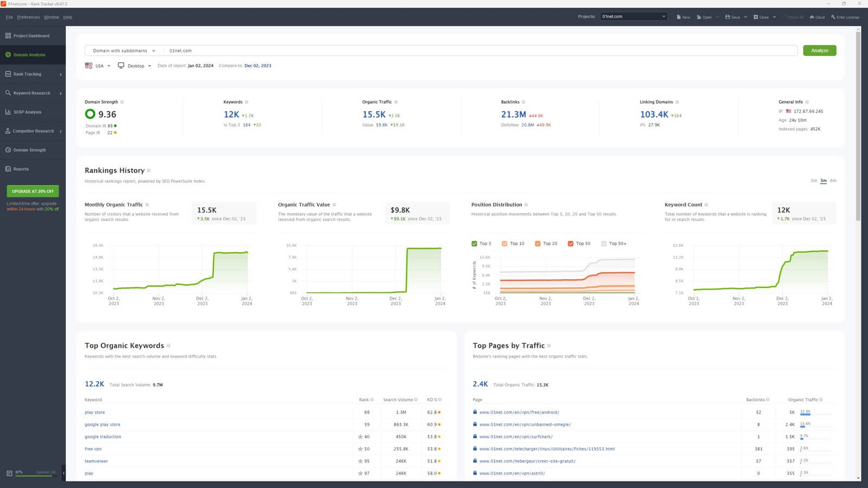Click organic traffic bar for unbanned-omegle page
Viewport: 868px width, 488px height.
point(815,427)
